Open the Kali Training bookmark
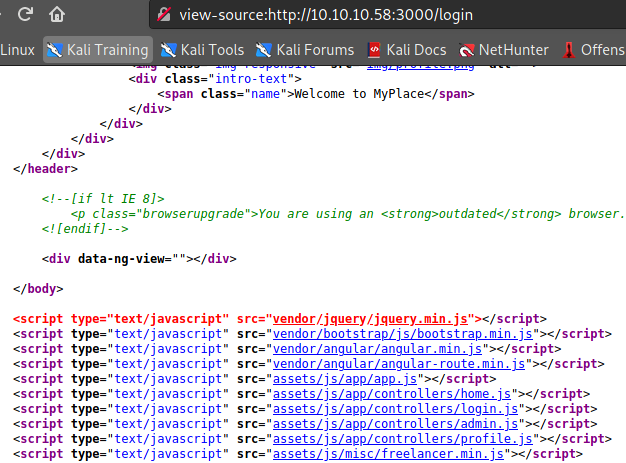The height and width of the screenshot is (463, 626). (x=98, y=50)
